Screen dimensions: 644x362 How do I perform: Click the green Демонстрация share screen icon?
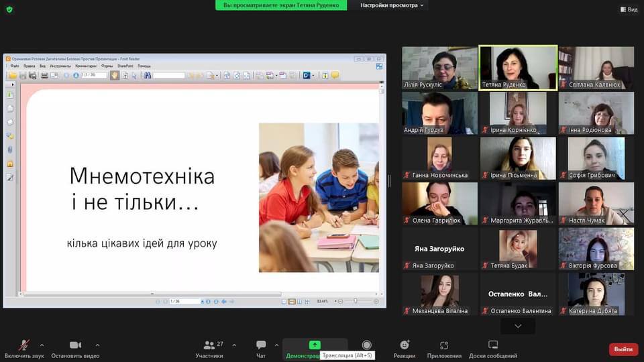[315, 345]
